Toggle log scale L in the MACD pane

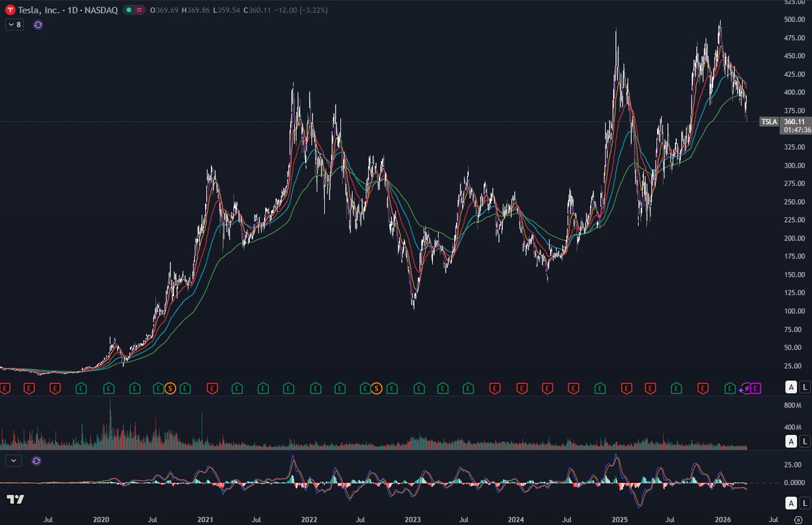[804, 503]
